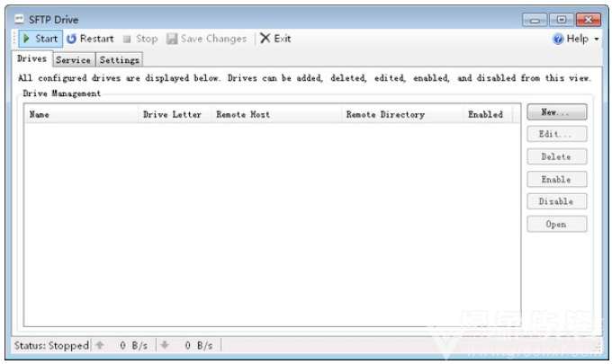
Task: Click the Restart label in the toolbar
Action: tap(97, 39)
